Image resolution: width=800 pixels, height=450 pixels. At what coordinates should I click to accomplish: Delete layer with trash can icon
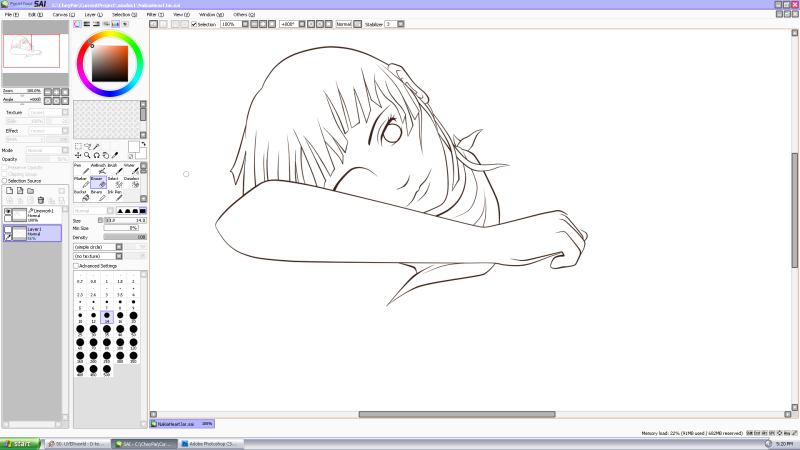tap(41, 200)
